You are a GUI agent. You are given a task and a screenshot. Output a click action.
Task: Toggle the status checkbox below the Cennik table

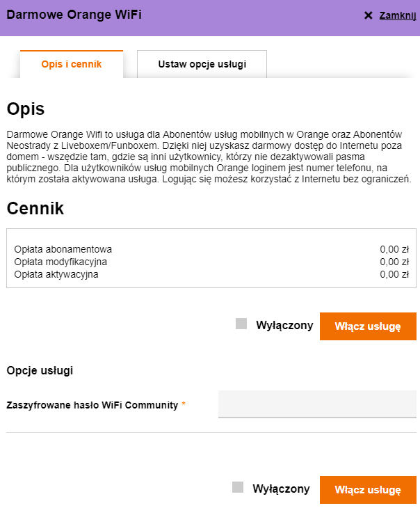pos(241,324)
